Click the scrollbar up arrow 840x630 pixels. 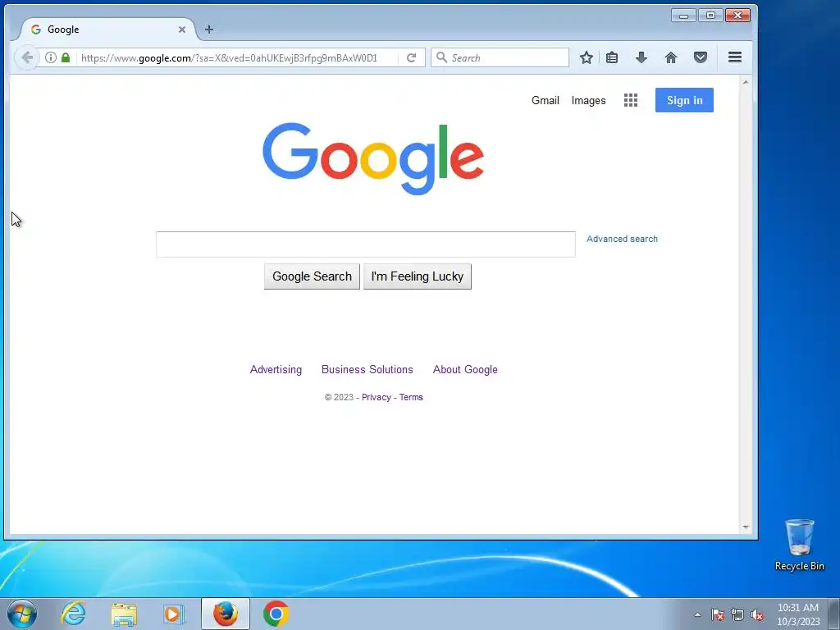point(745,82)
